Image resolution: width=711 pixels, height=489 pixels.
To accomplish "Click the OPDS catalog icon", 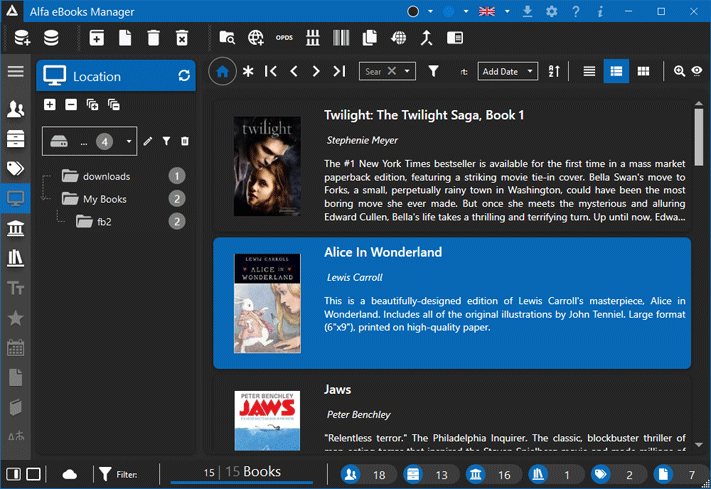I will point(284,38).
